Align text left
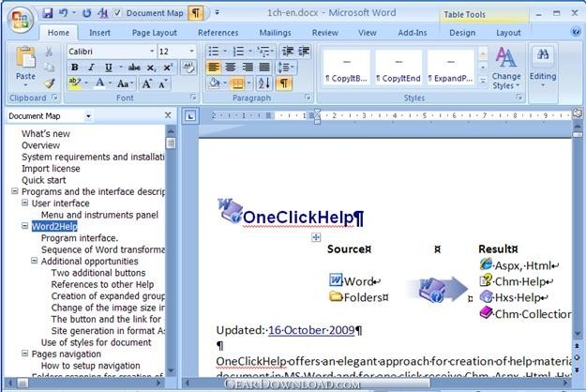586x392 pixels. (x=214, y=68)
